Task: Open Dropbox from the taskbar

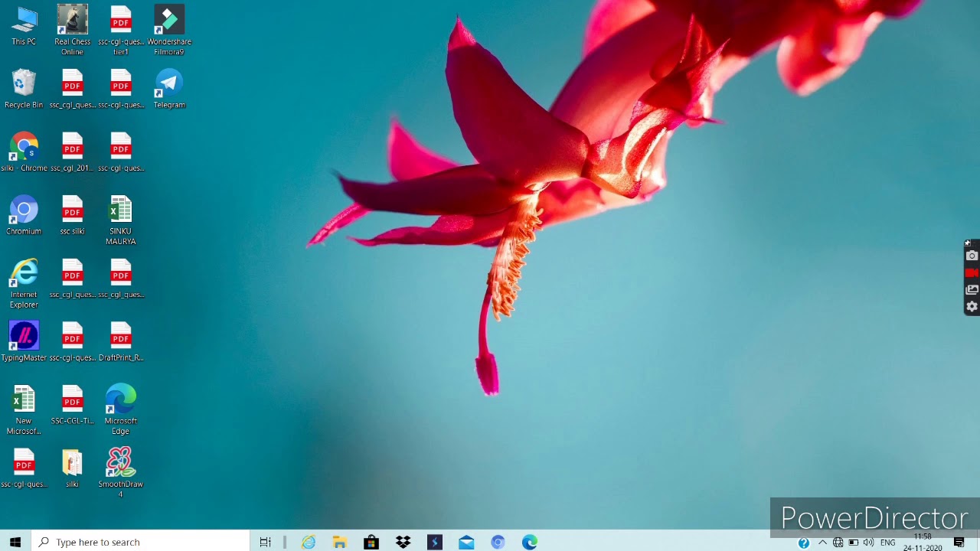Action: tap(403, 542)
